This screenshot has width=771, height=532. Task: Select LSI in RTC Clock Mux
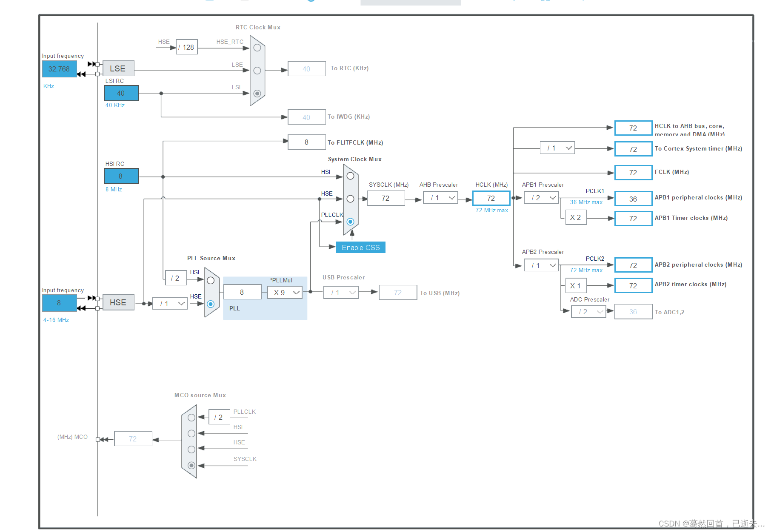tap(257, 93)
